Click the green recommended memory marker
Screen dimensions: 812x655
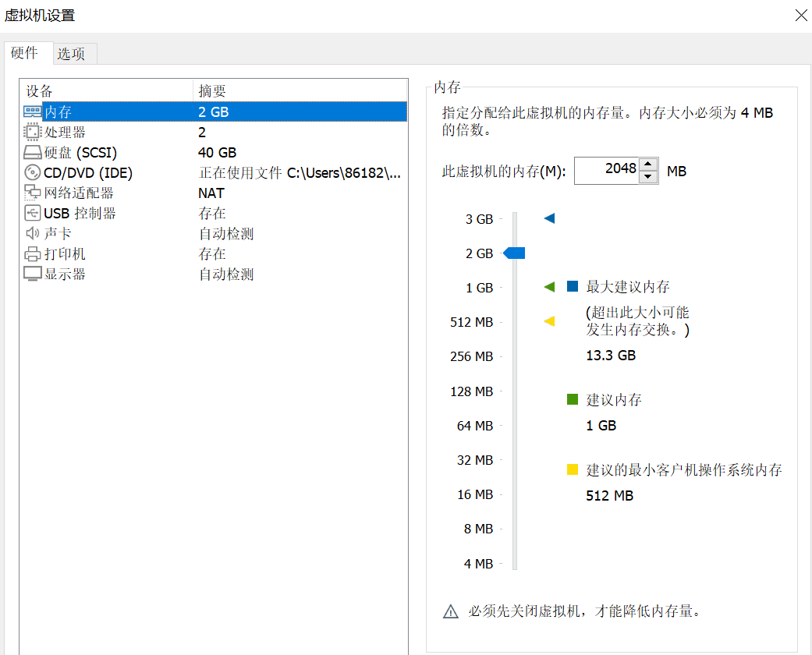[549, 287]
